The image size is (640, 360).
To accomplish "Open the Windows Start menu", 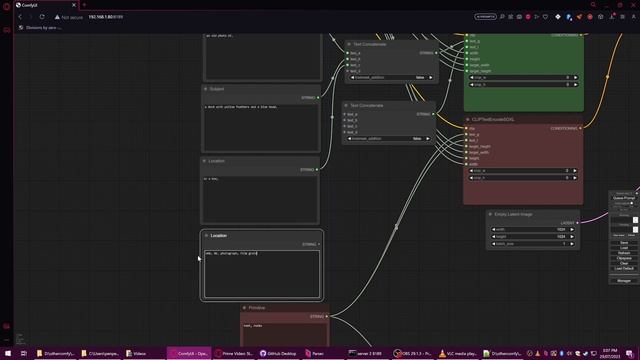I will (x=8, y=353).
